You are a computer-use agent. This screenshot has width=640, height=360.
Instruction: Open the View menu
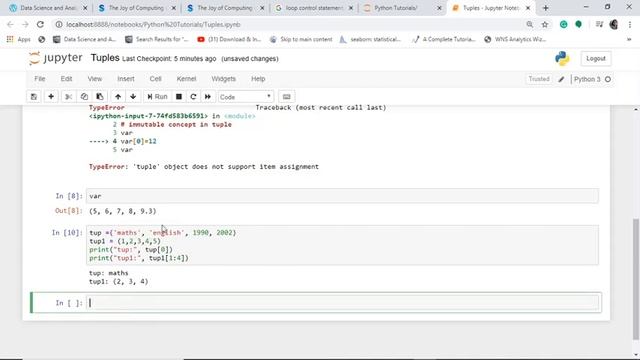[x=95, y=79]
